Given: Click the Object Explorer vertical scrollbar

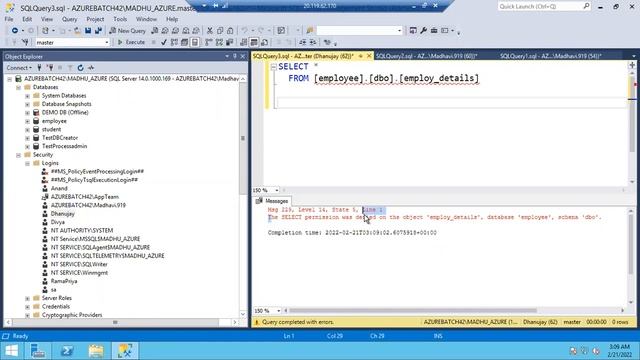Looking at the screenshot, I should tap(243, 138).
